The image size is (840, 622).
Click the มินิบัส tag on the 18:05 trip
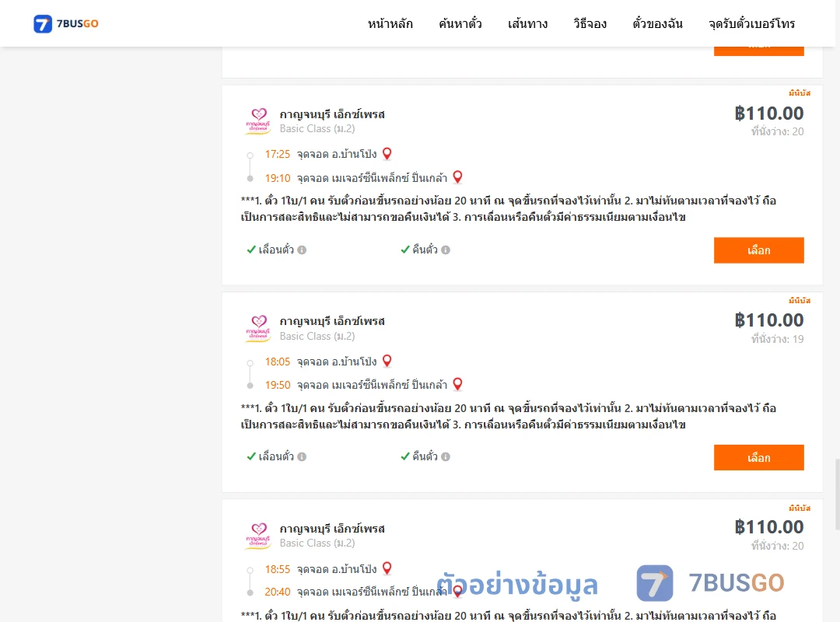tap(800, 301)
